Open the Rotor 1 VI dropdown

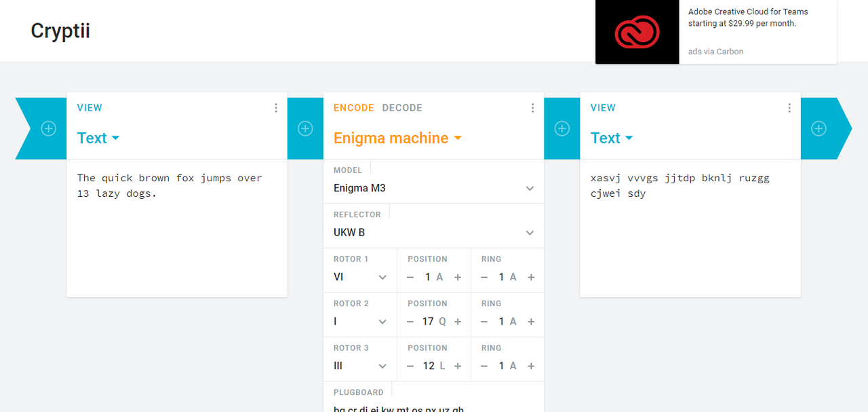point(360,277)
